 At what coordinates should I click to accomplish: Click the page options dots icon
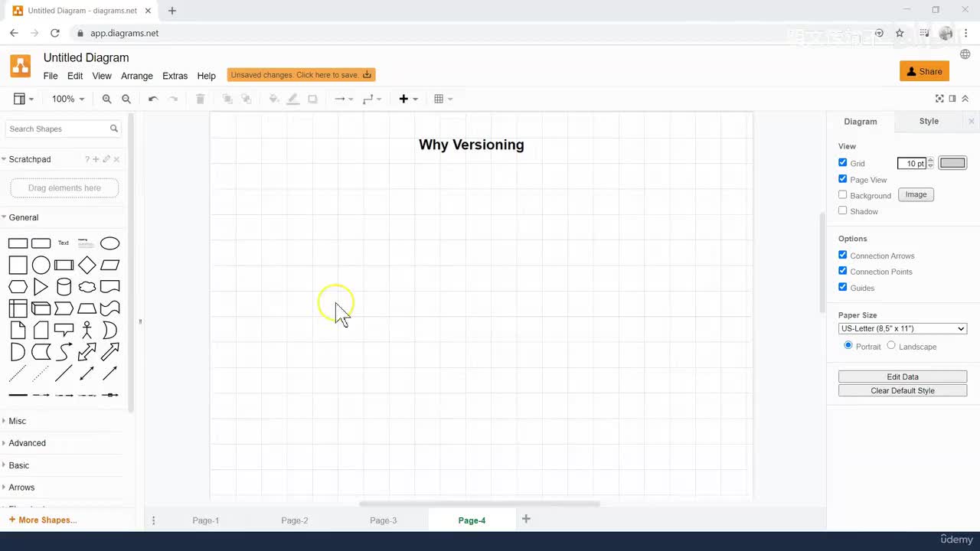pos(154,520)
